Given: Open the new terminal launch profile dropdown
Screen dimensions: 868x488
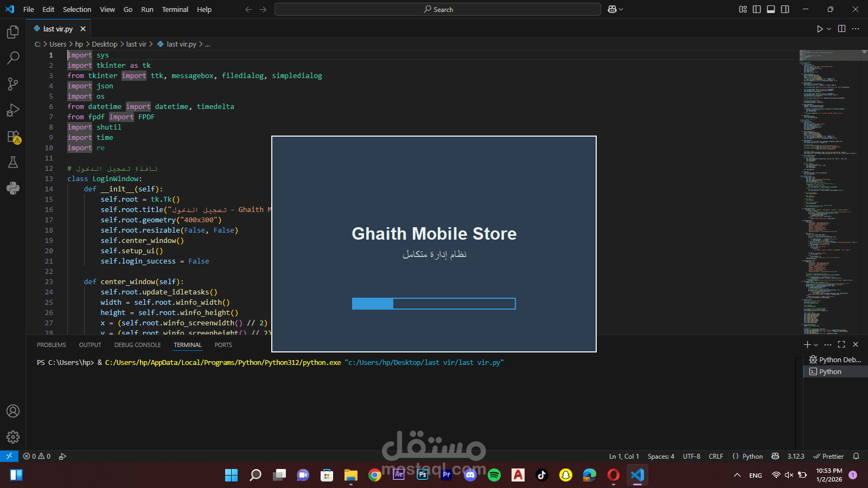Looking at the screenshot, I should [x=816, y=344].
